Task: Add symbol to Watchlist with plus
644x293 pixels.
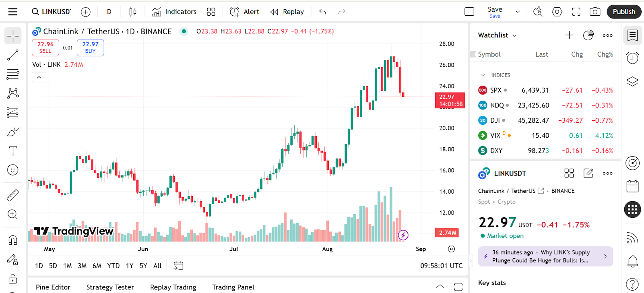Action: [x=569, y=35]
